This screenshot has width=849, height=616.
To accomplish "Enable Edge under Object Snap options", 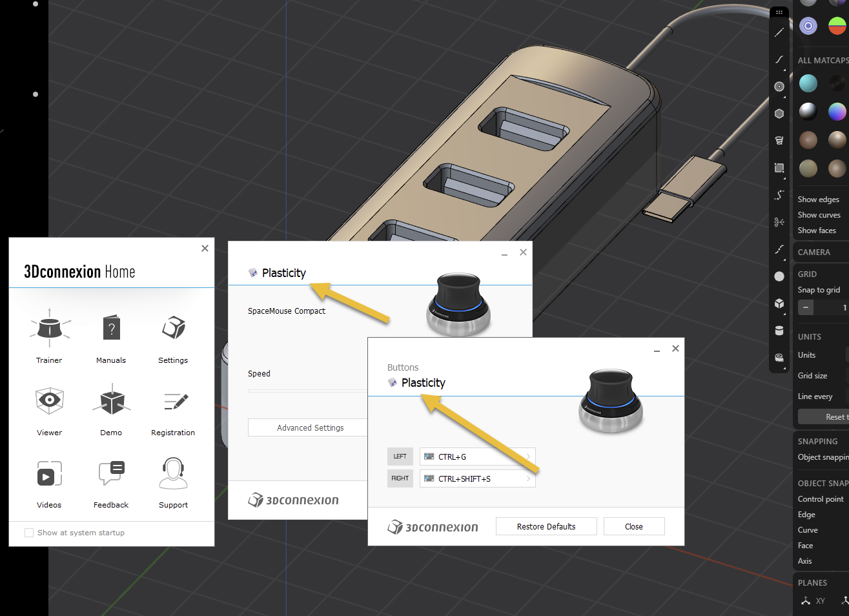I will 806,514.
